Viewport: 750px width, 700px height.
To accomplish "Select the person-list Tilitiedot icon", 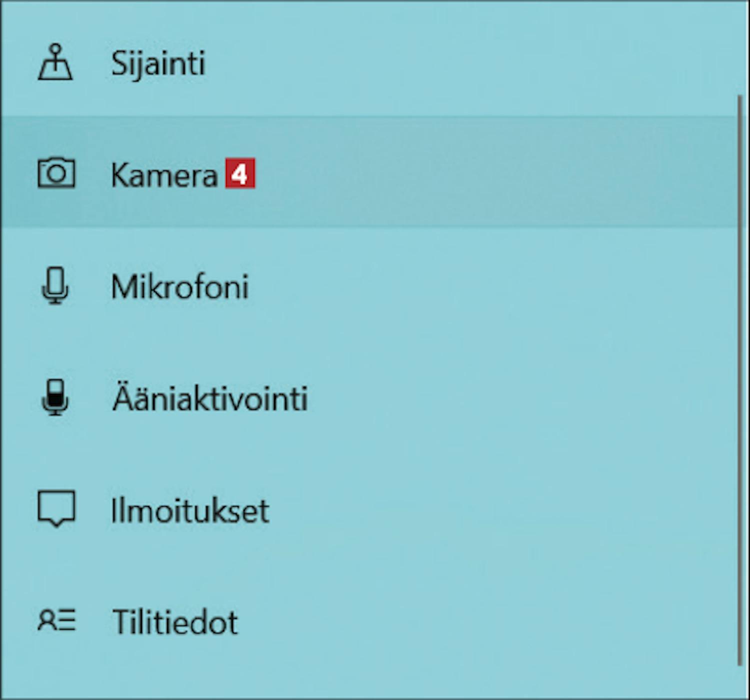I will (x=56, y=620).
